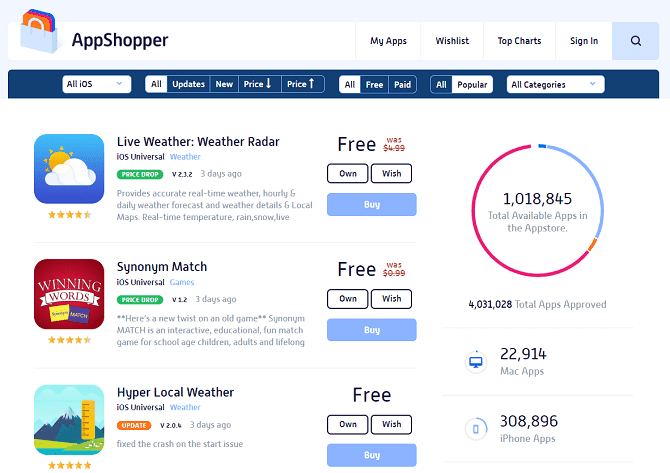Click the was $0.99 former price
This screenshot has width=670, height=473.
[394, 270]
